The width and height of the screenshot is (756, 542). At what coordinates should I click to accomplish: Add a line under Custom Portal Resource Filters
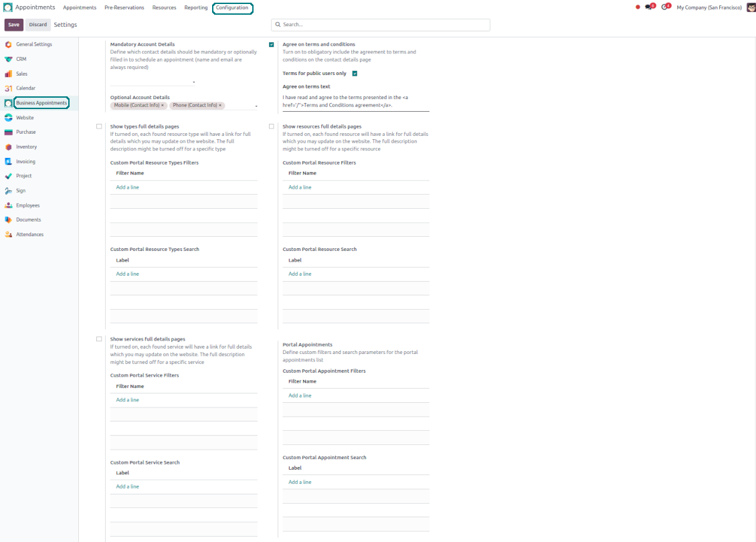pos(300,187)
